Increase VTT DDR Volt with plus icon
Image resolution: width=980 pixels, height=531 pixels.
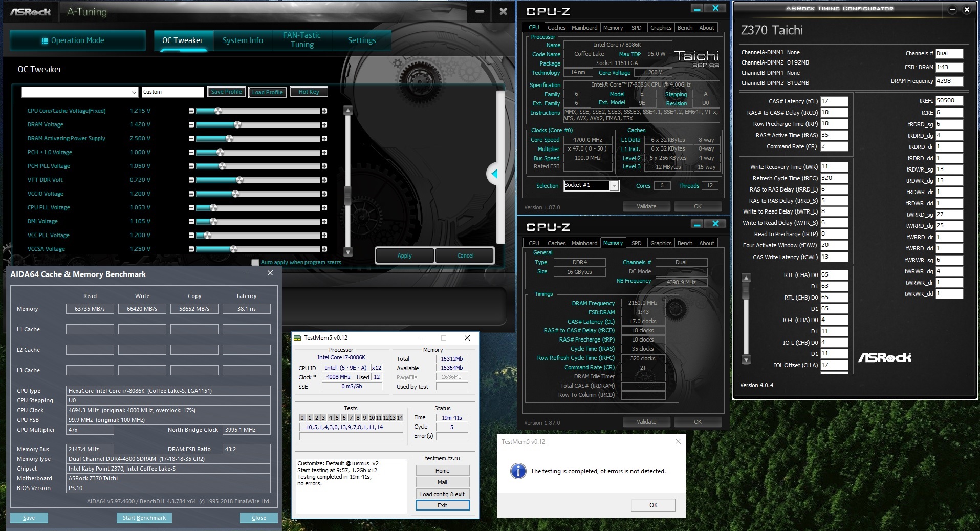pyautogui.click(x=324, y=180)
